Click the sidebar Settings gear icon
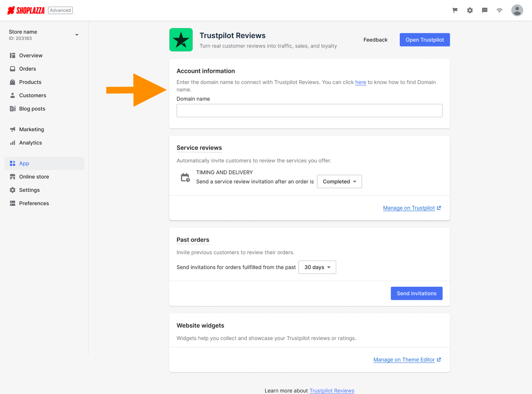Viewport: 532px width, 394px height. 12,190
